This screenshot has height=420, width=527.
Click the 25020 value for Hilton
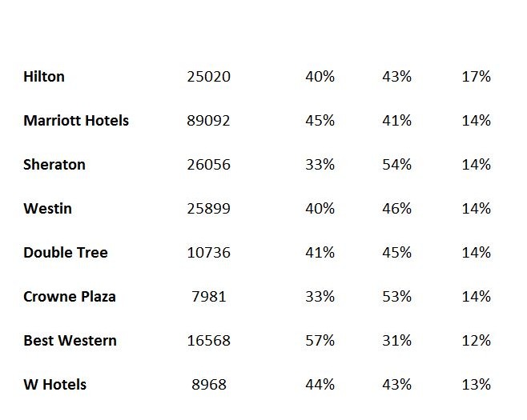tap(209, 77)
